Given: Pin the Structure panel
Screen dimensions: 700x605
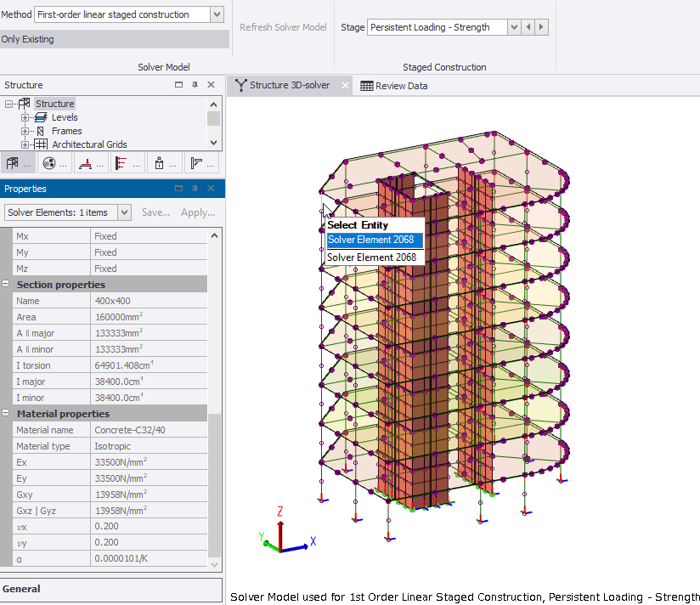Looking at the screenshot, I should click(x=194, y=85).
